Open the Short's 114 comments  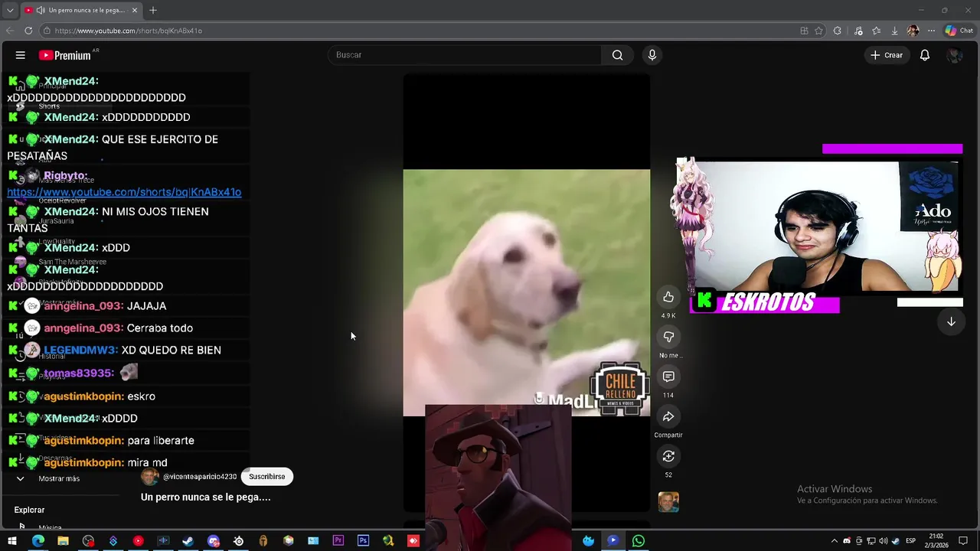pyautogui.click(x=668, y=377)
